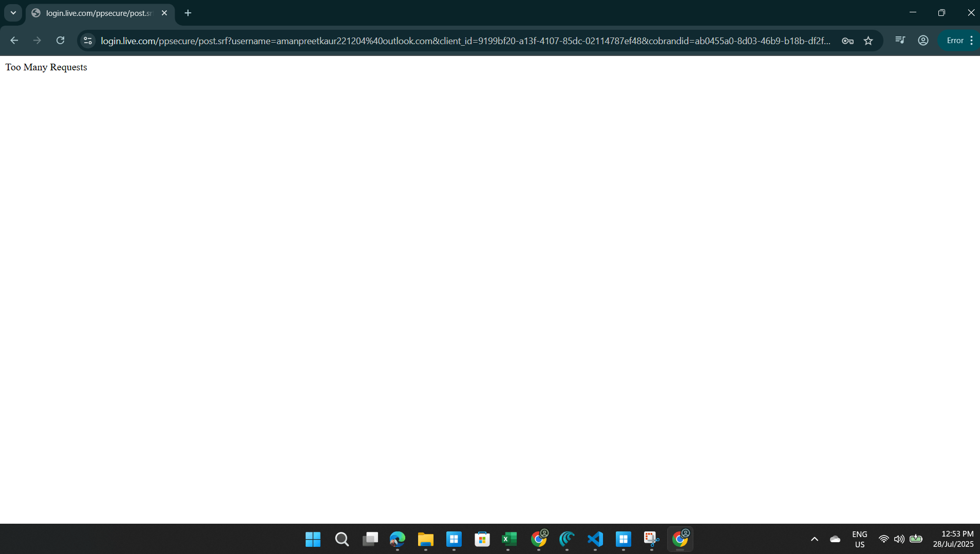Open the media controls icon in toolbar

pos(900,40)
